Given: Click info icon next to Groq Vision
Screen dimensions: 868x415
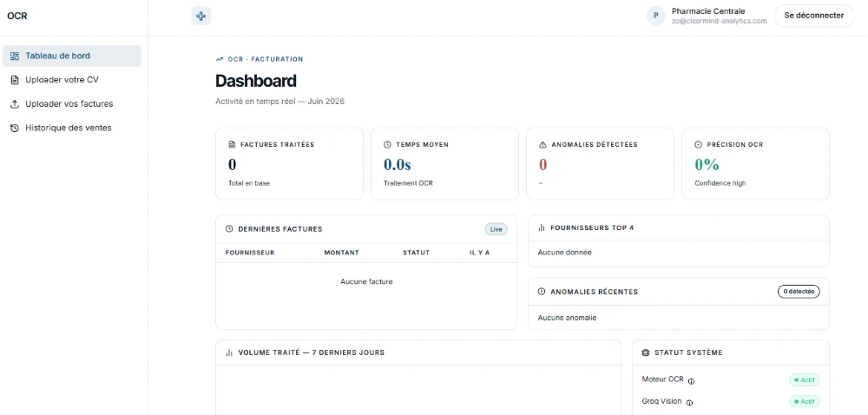Looking at the screenshot, I should (x=690, y=403).
